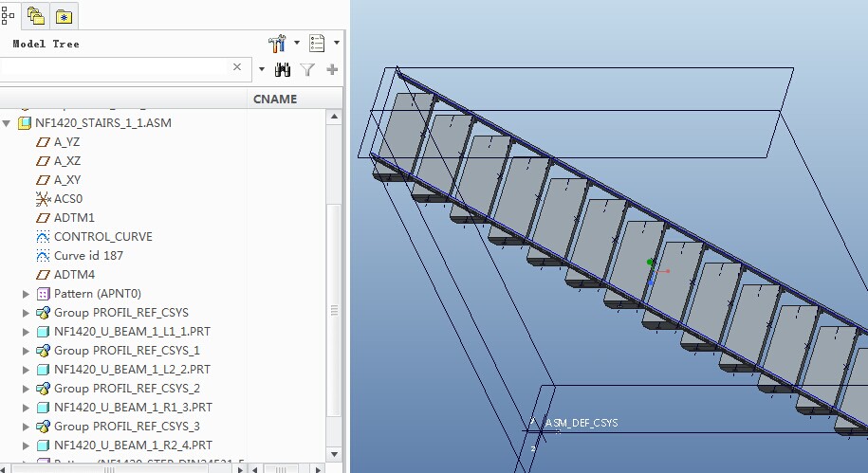Click the ADTM4 plane icon
Screen dimensions: 868x473
click(43, 274)
